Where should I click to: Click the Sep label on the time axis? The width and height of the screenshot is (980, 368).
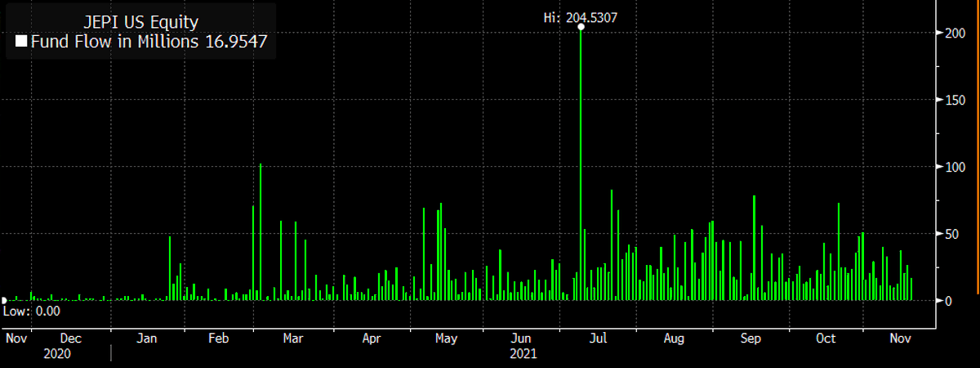click(751, 338)
